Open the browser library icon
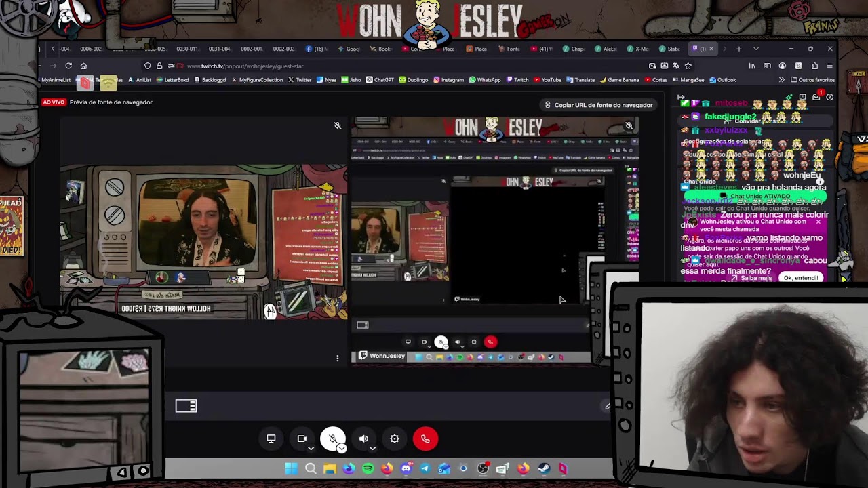The width and height of the screenshot is (868, 488). [x=752, y=66]
